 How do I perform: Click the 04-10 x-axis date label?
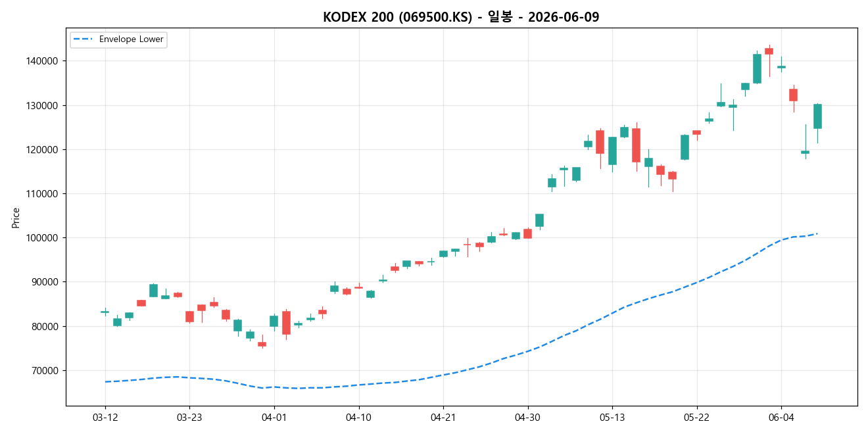[x=358, y=416]
